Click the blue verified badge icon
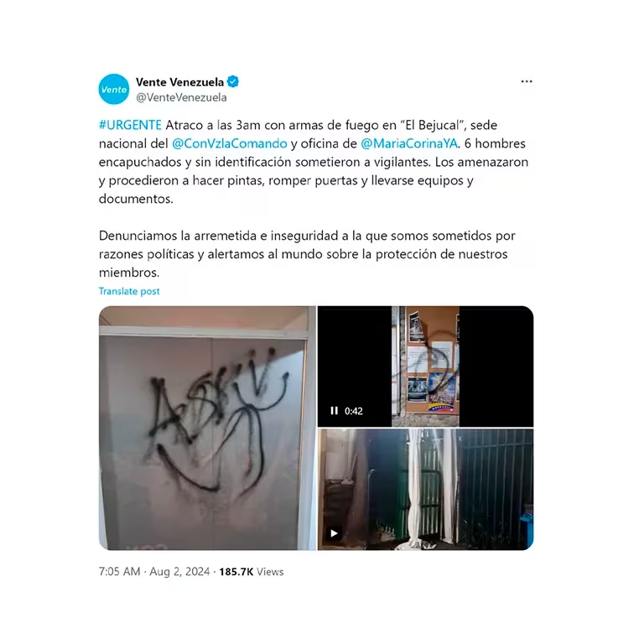The height and width of the screenshot is (644, 644). coord(233,81)
